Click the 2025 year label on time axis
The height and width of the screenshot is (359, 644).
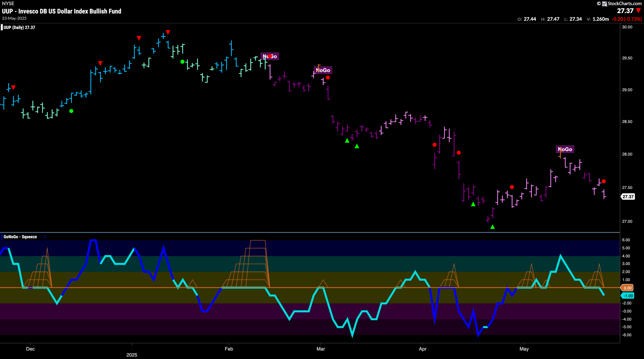click(x=132, y=355)
